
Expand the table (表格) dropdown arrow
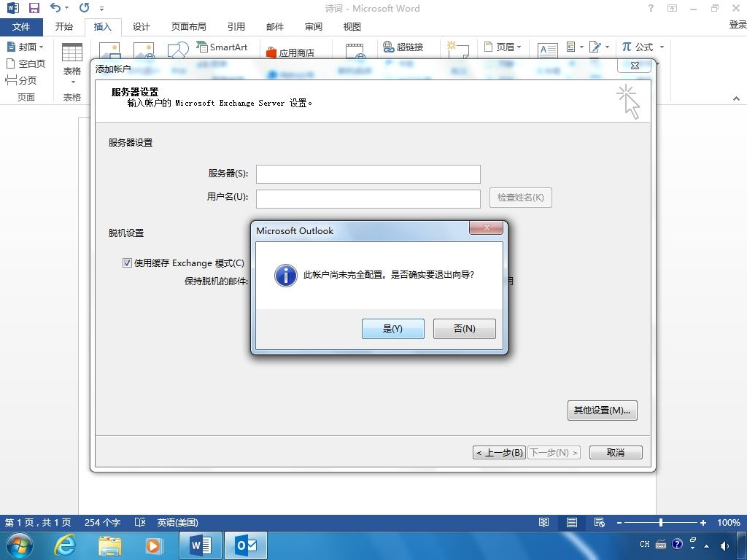tap(73, 82)
